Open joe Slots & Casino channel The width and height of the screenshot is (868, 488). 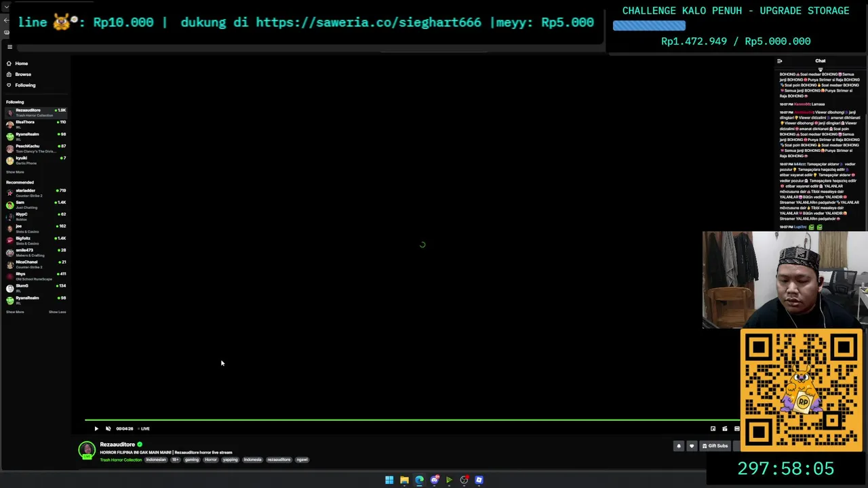coord(36,228)
